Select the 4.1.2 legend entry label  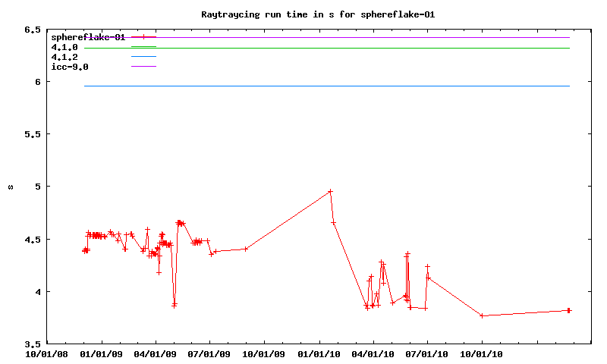[64, 57]
